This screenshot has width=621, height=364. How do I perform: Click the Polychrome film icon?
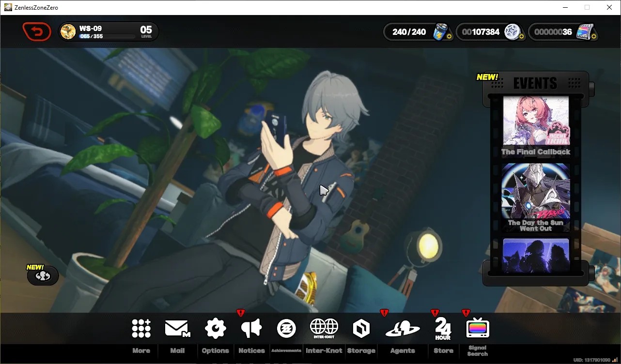pyautogui.click(x=584, y=31)
